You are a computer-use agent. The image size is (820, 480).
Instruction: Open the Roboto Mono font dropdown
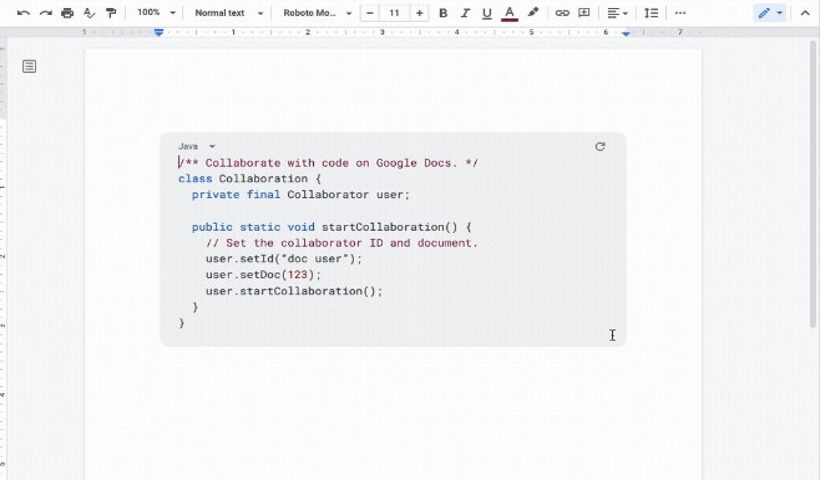pyautogui.click(x=317, y=13)
